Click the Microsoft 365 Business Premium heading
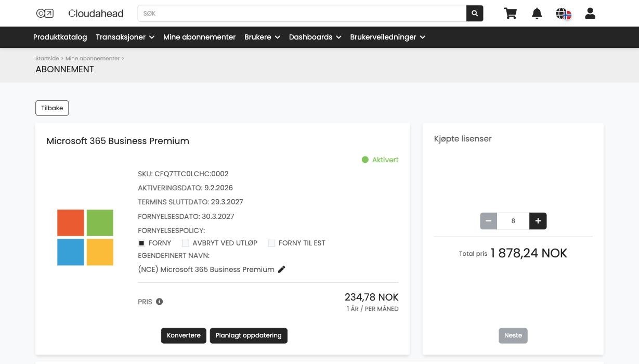The height and width of the screenshot is (364, 639). click(118, 141)
